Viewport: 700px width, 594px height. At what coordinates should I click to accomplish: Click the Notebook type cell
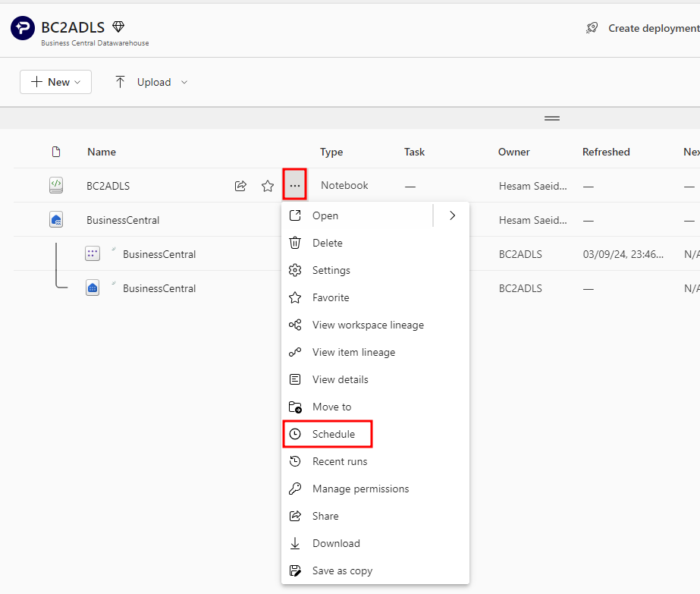pyautogui.click(x=344, y=185)
